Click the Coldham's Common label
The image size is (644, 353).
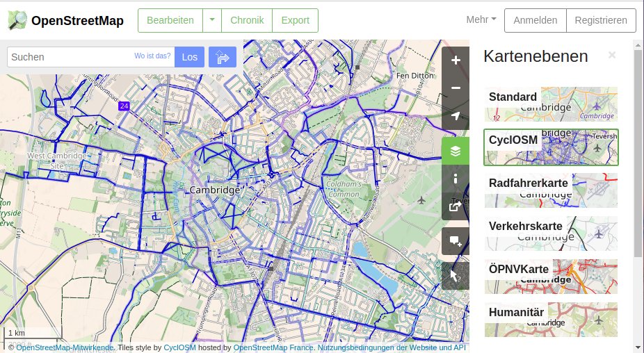[344, 189]
